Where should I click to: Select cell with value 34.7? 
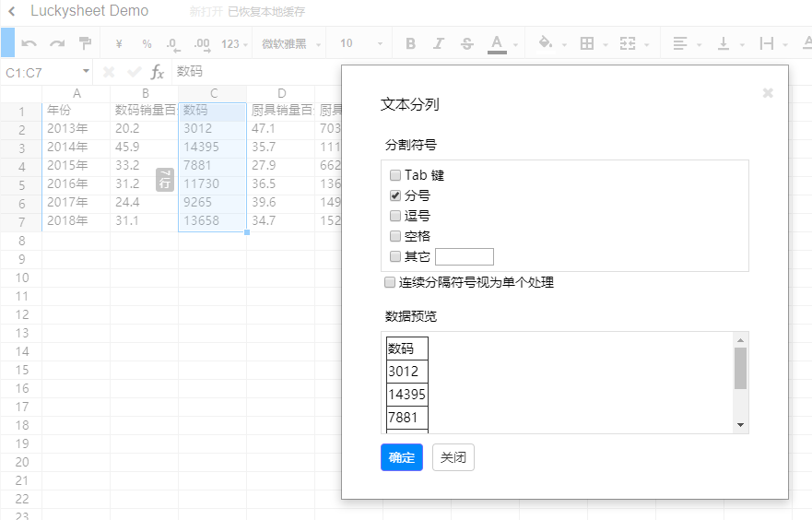281,221
